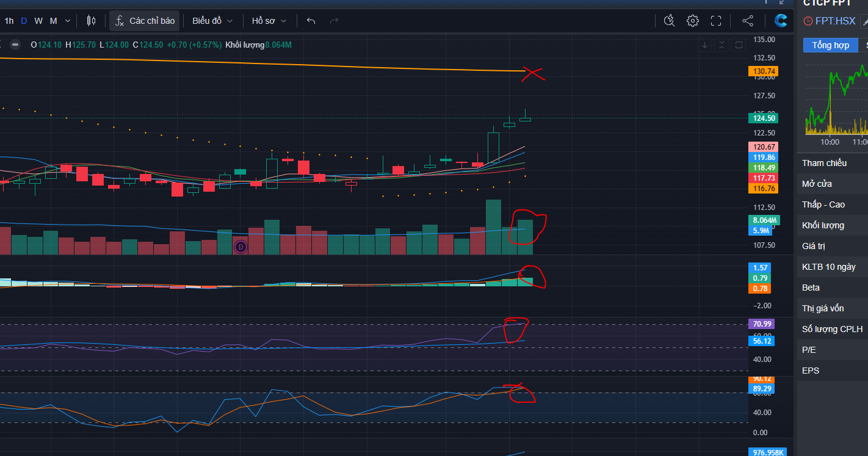
Task: Click the blue 119.86 price label
Action: tap(764, 157)
